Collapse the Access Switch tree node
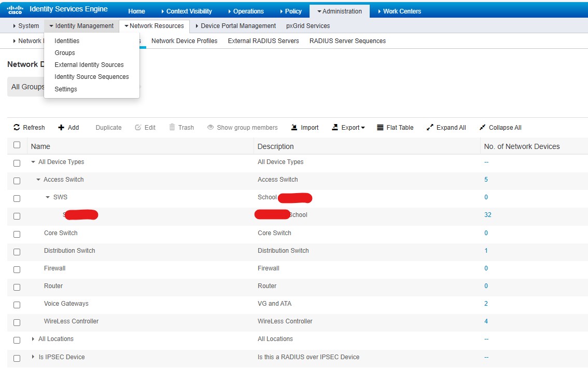The width and height of the screenshot is (588, 381). click(x=38, y=180)
